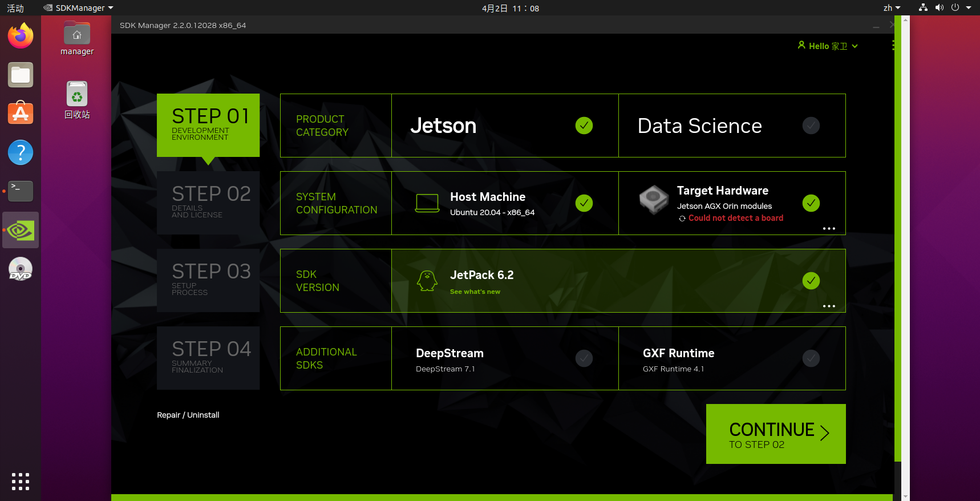Click Could not detect a board message

pyautogui.click(x=736, y=218)
